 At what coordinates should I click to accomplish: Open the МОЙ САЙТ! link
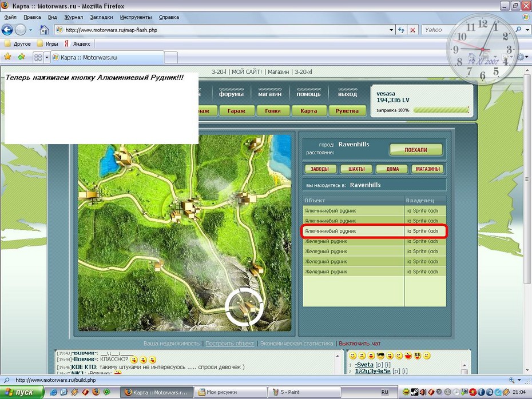click(247, 72)
